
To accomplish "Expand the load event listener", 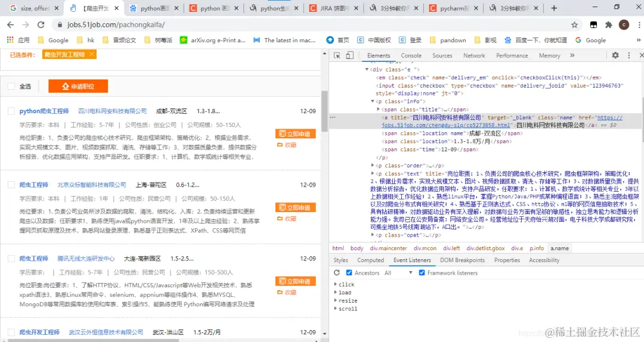I will pyautogui.click(x=336, y=293).
